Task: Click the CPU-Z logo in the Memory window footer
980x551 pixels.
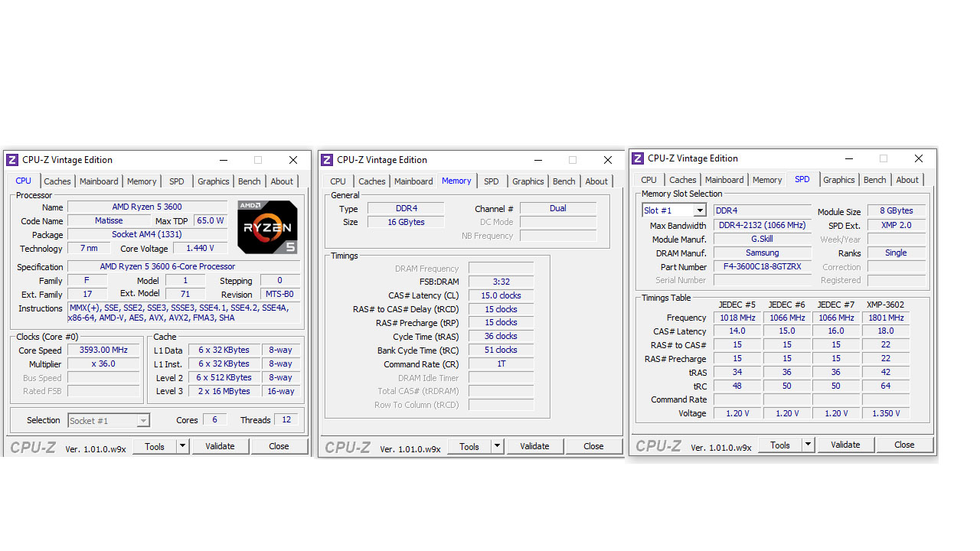Action: [347, 446]
